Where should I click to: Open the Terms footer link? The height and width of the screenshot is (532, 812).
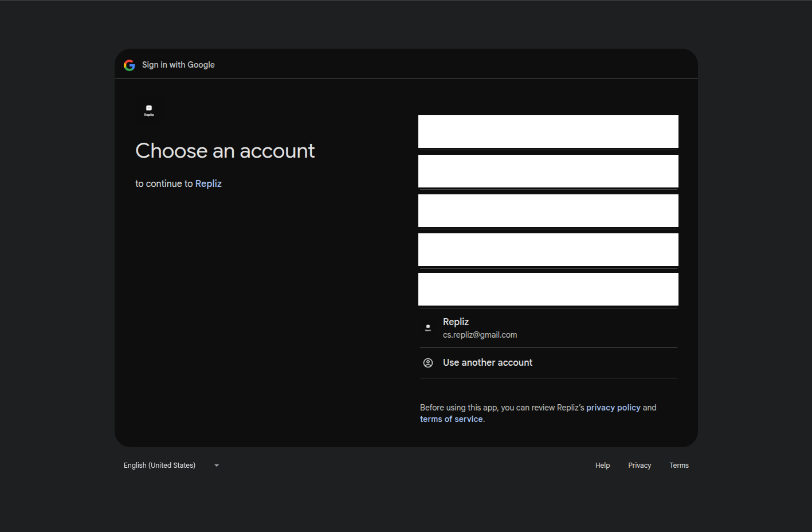(x=679, y=465)
